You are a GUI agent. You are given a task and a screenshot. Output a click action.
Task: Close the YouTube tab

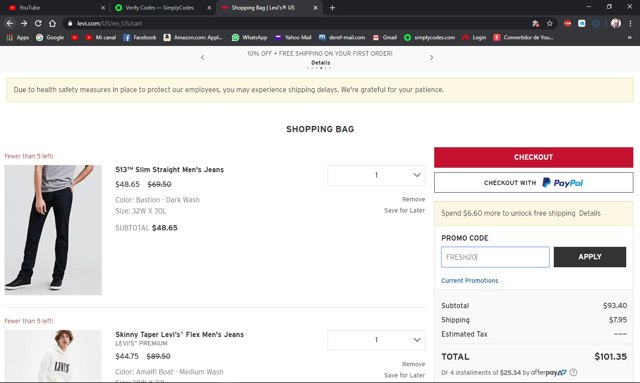coord(103,7)
